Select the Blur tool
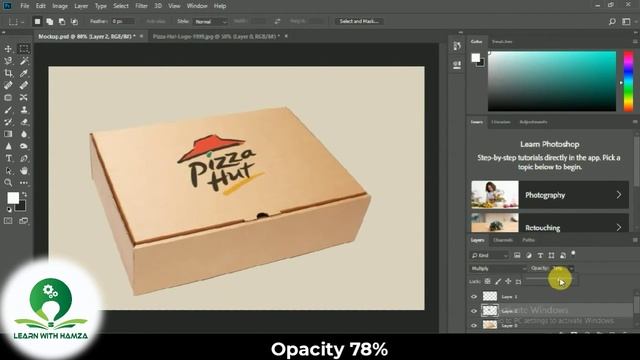 pyautogui.click(x=24, y=134)
